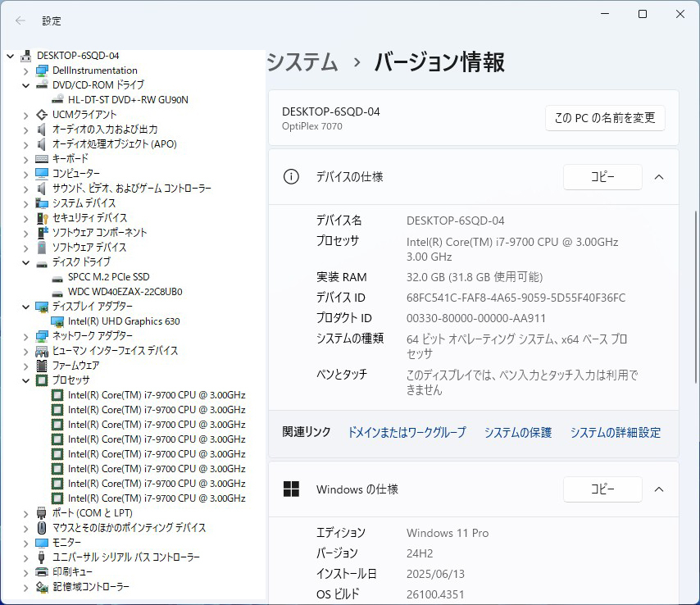Open システムの詳細設定 link
Viewport: 700px width, 605px height.
[x=616, y=432]
